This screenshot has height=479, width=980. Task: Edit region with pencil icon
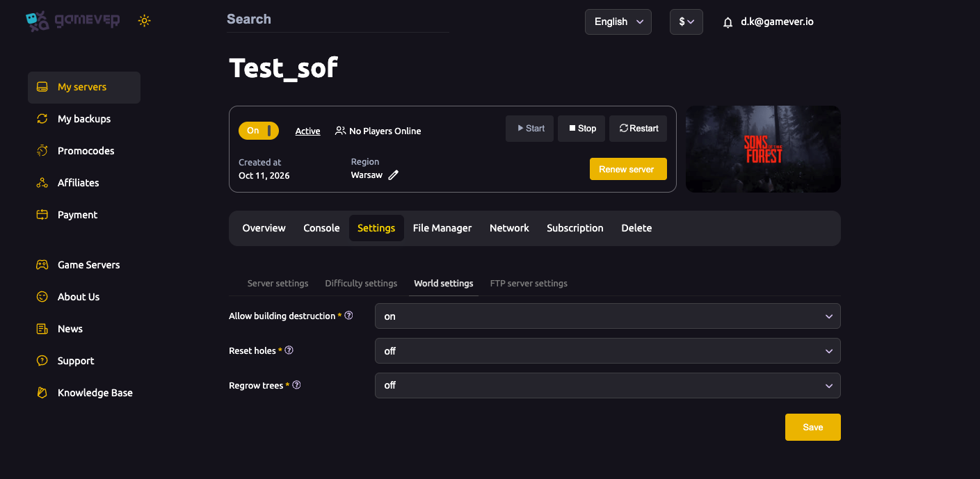point(394,175)
